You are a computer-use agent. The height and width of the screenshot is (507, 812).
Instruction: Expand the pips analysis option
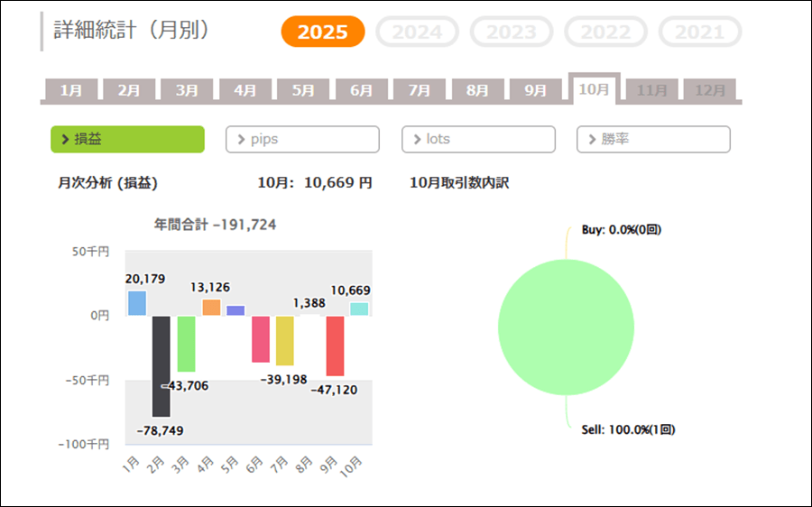click(302, 139)
